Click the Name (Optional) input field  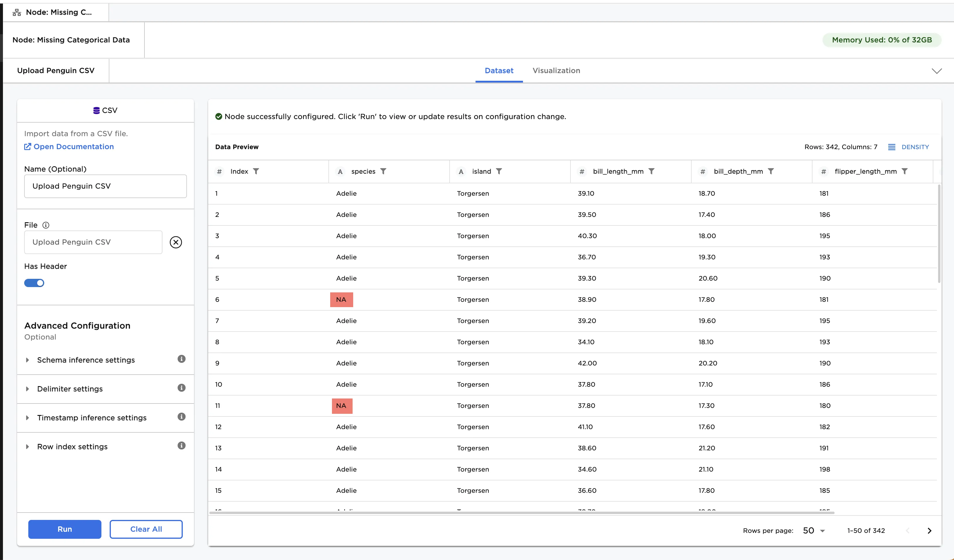[105, 186]
